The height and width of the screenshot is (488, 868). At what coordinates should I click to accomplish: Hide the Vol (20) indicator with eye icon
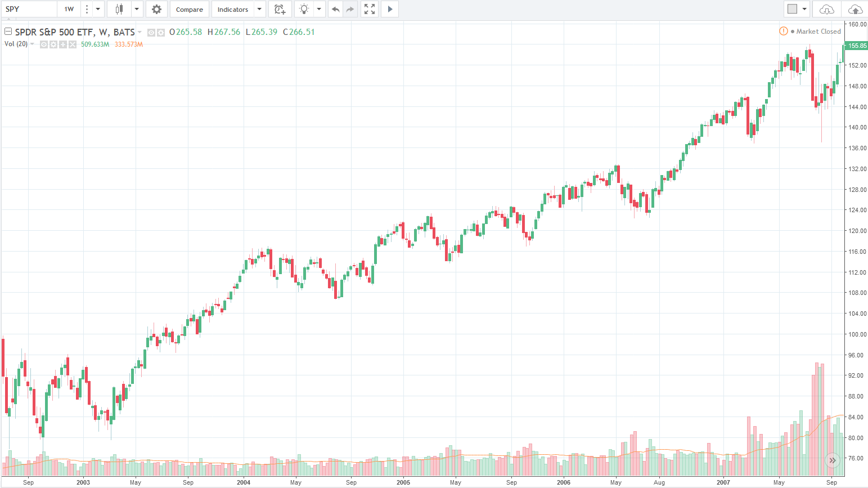pyautogui.click(x=44, y=44)
